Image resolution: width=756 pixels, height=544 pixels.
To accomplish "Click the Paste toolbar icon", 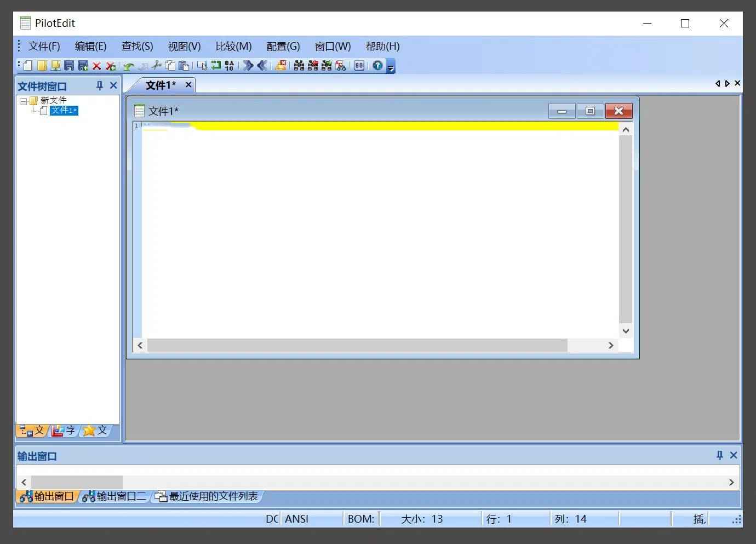I will [x=184, y=65].
